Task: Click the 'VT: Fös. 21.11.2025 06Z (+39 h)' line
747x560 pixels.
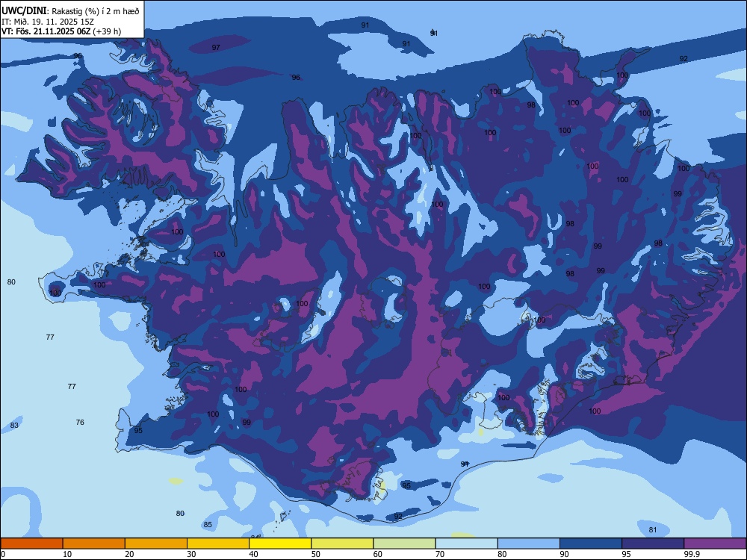Action: pos(61,31)
